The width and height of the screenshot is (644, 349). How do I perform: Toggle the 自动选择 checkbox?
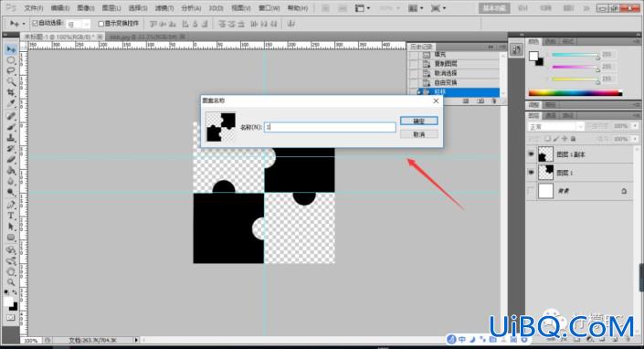35,24
